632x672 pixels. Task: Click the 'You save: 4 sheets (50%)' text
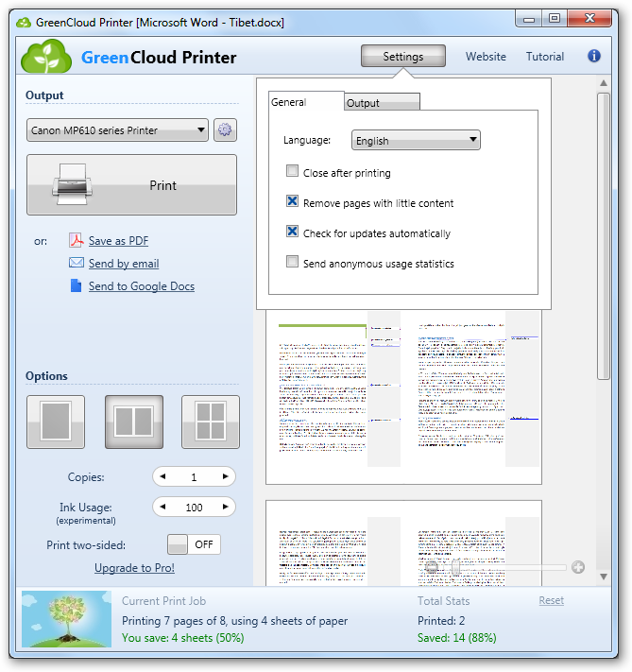point(183,638)
